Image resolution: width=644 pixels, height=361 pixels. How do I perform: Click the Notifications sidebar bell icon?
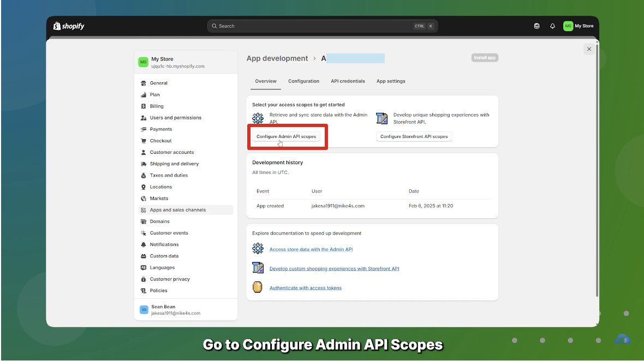coord(144,244)
